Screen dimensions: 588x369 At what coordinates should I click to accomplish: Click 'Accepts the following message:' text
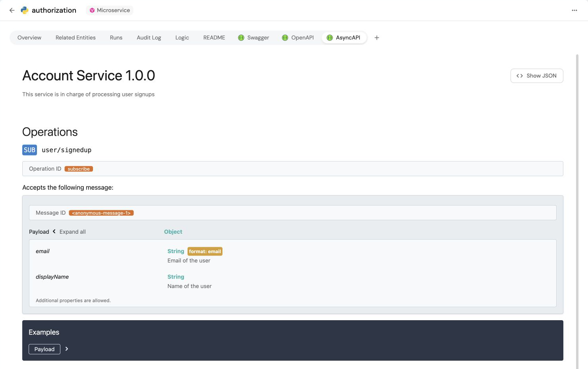pos(68,187)
